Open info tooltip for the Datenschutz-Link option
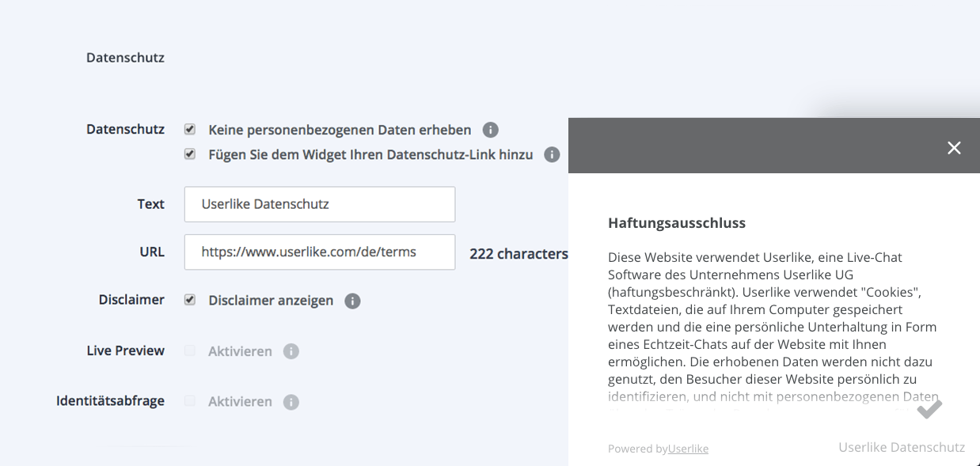 [551, 154]
